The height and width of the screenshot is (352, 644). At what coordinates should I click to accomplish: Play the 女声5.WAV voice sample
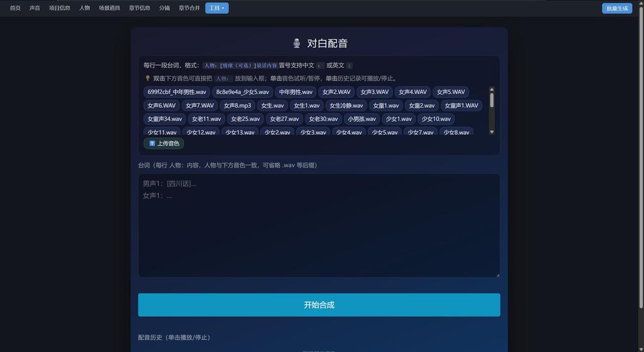tap(451, 92)
